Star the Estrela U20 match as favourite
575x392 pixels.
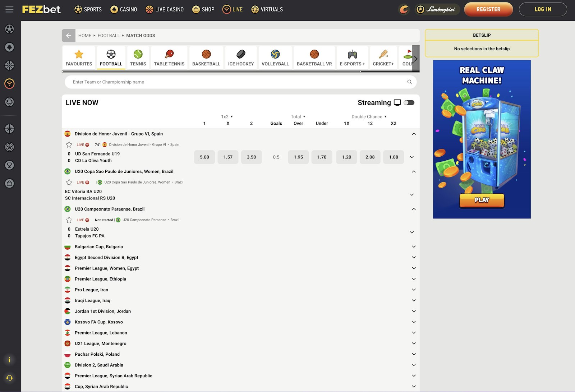pos(69,220)
